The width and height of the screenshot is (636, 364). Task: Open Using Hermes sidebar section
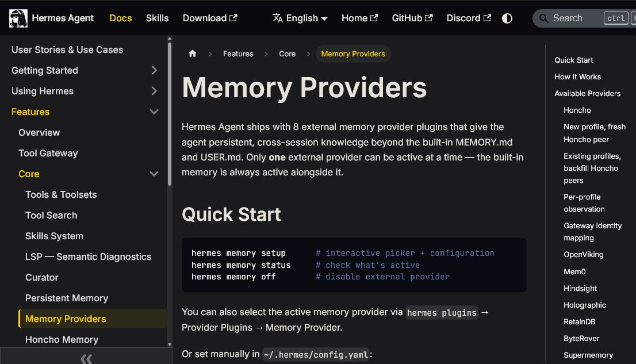click(x=43, y=91)
